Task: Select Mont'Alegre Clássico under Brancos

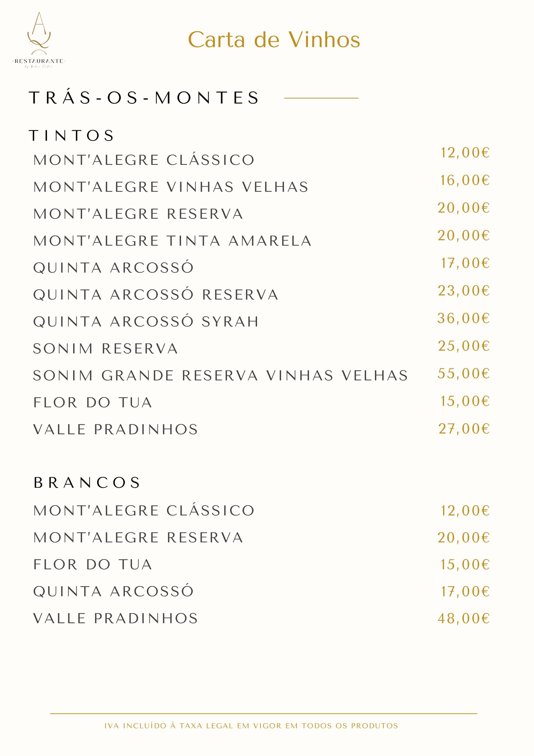Action: coord(144,510)
